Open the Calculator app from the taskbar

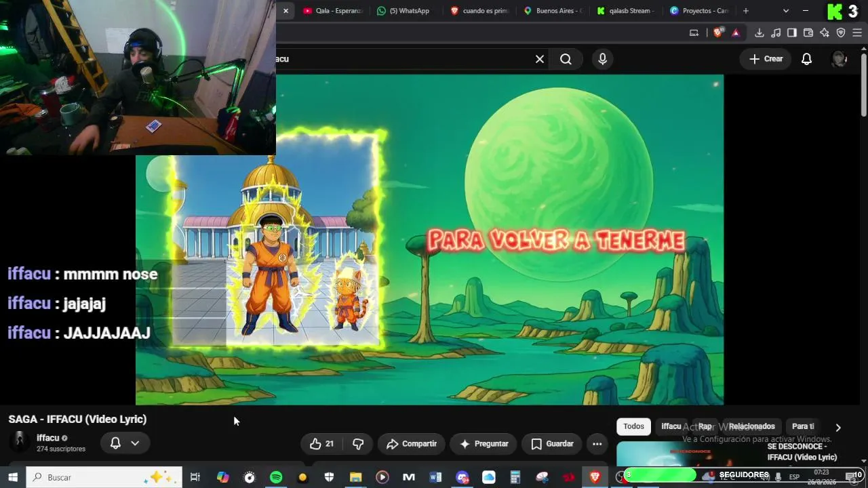[x=515, y=477]
